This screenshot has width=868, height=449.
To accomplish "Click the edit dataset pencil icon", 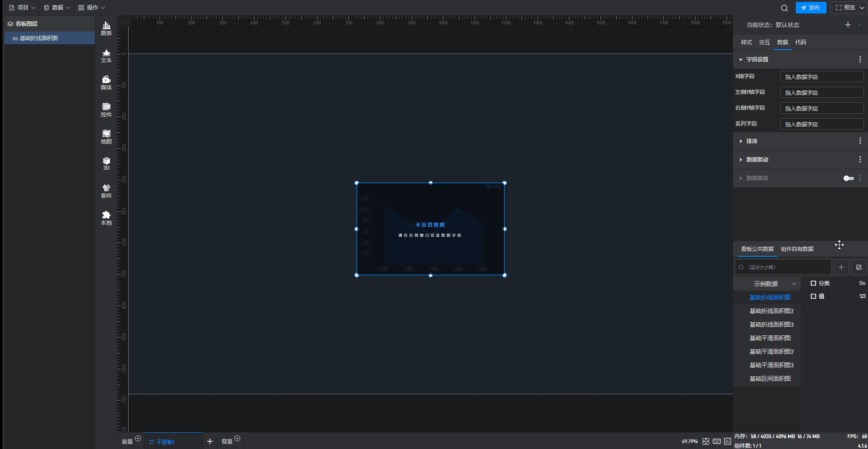I will (x=859, y=267).
